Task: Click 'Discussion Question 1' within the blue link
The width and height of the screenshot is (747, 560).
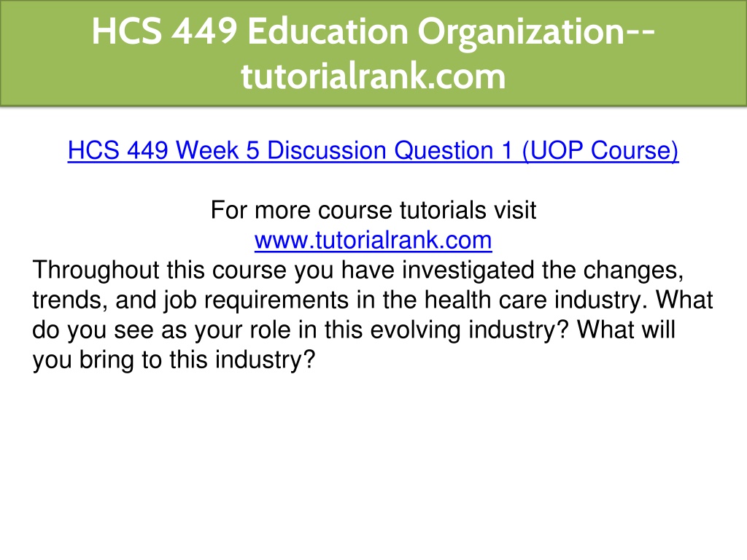Action: (390, 150)
